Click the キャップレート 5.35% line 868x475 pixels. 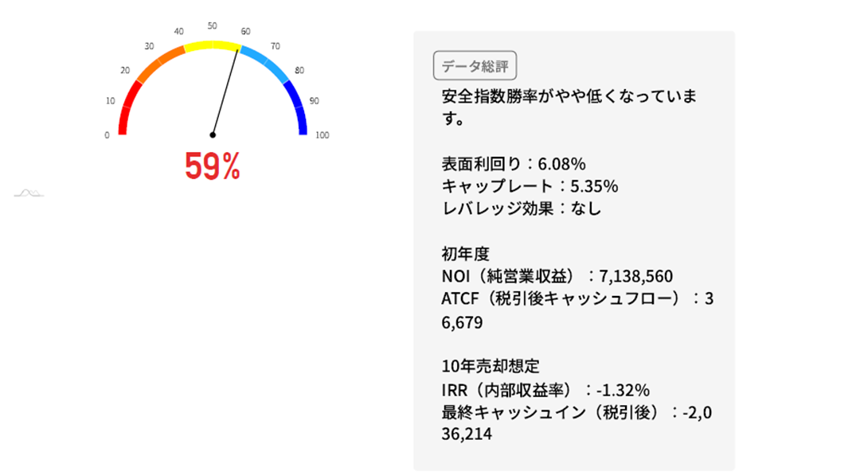pos(530,187)
